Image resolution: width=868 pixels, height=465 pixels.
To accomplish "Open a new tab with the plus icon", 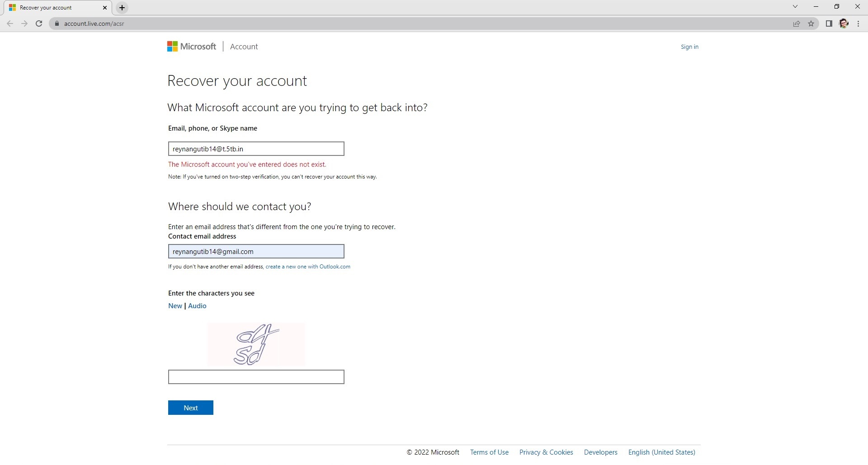I will [122, 8].
